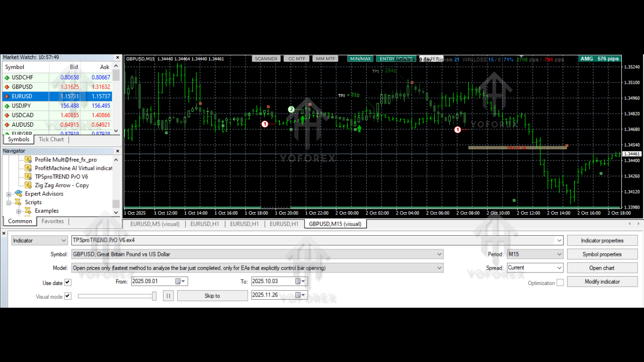
Task: Close the Navigator panel
Action: [x=118, y=151]
